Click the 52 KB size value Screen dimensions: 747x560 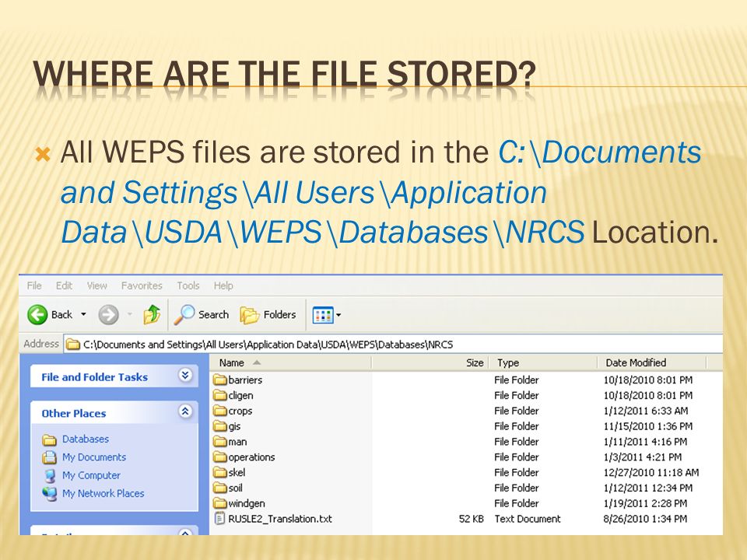pyautogui.click(x=472, y=519)
